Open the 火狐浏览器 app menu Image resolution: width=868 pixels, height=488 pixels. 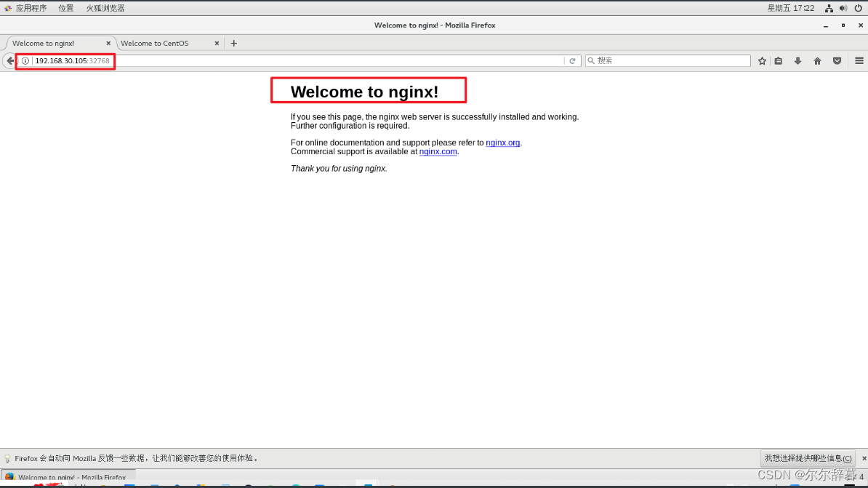pos(105,8)
